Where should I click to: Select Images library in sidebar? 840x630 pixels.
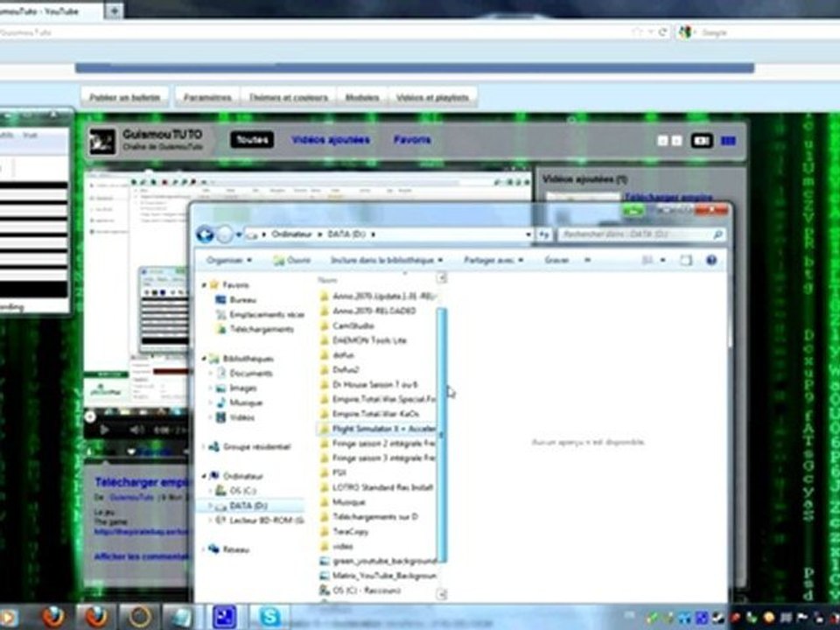[x=236, y=388]
